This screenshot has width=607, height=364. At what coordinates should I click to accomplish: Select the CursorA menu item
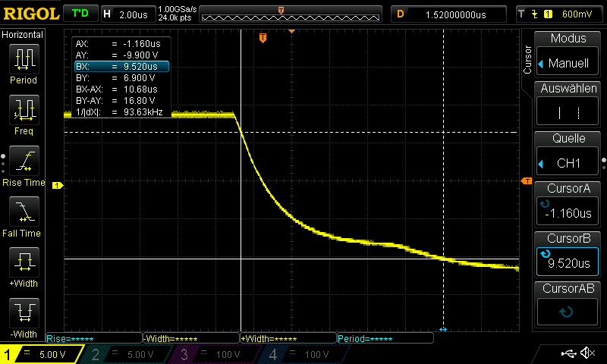pyautogui.click(x=568, y=203)
